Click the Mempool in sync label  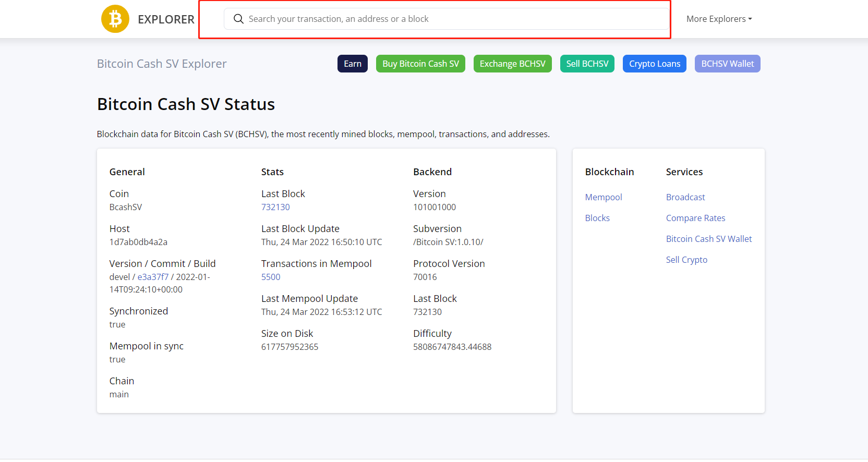(x=147, y=346)
